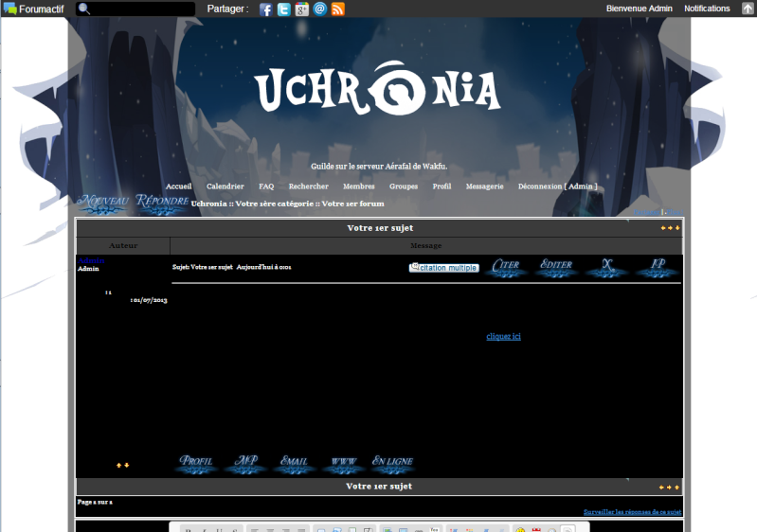The image size is (757, 532).
Task: Click the Plus ! link above the topic table
Action: pyautogui.click(x=675, y=212)
